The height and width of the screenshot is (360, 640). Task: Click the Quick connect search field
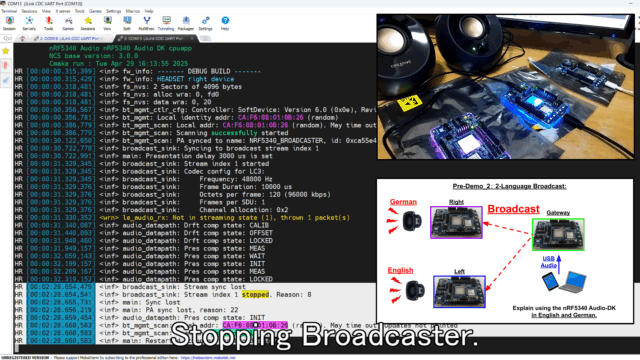click(7, 38)
